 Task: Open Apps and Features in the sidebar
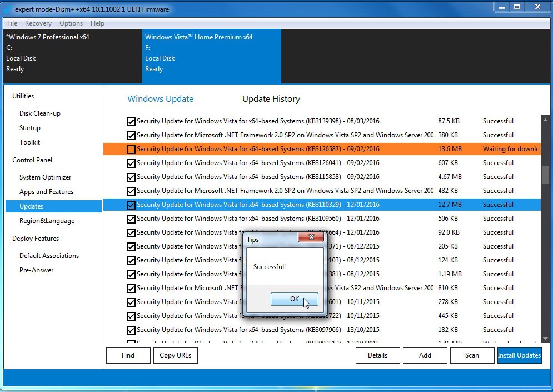[x=46, y=192]
